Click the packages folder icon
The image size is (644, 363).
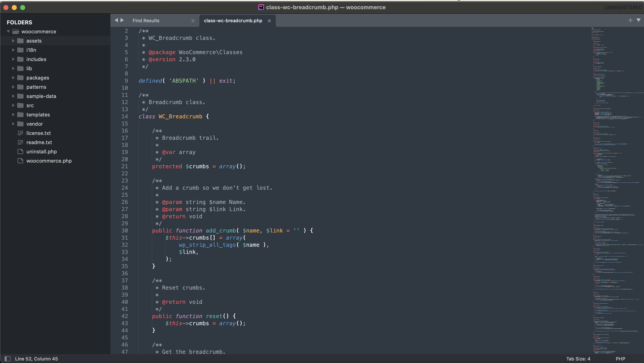click(21, 78)
